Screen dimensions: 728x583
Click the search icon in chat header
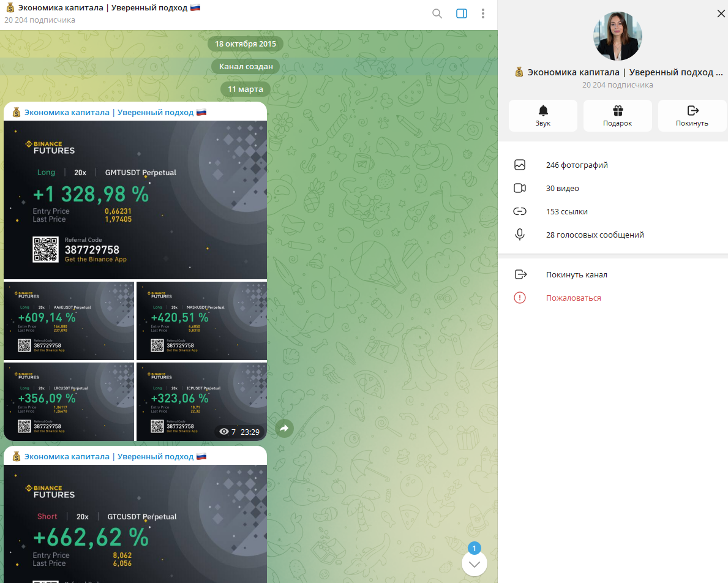coord(437,13)
